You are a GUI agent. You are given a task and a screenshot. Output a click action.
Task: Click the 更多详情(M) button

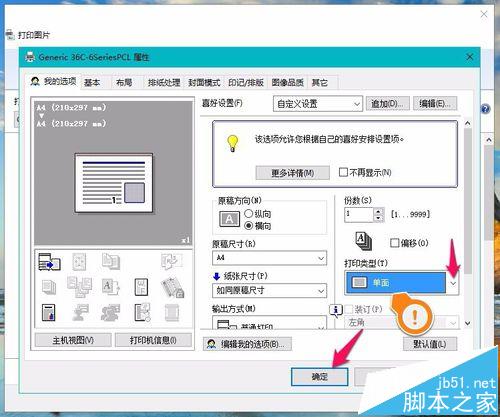(x=293, y=173)
